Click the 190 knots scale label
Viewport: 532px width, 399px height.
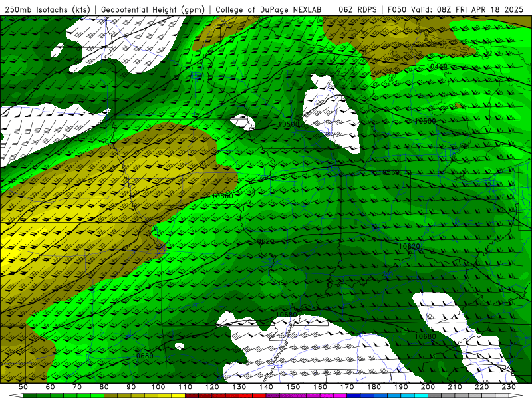[x=401, y=387]
